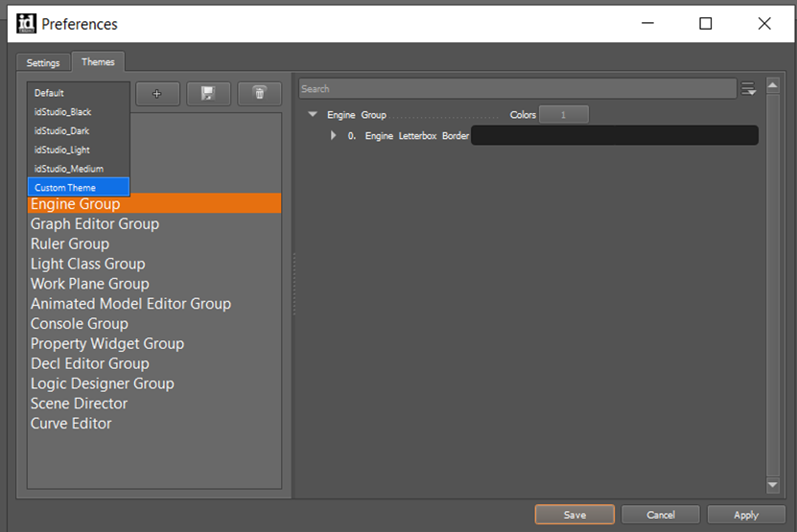Pick idStudio_Dark theme option
This screenshot has width=797, height=532.
[79, 130]
